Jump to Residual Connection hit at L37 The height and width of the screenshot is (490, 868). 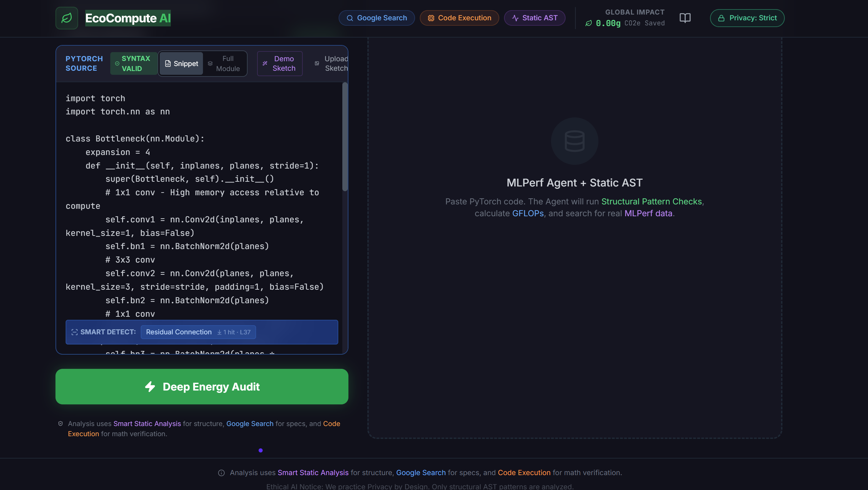pos(198,332)
